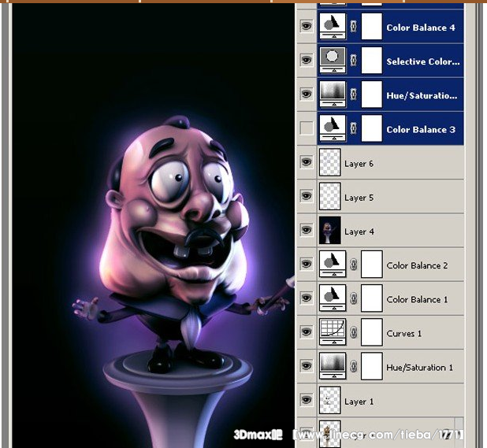Click Hue/Saturation 1 adjustment icon
Viewport: 487px width, 448px height.
(x=333, y=366)
